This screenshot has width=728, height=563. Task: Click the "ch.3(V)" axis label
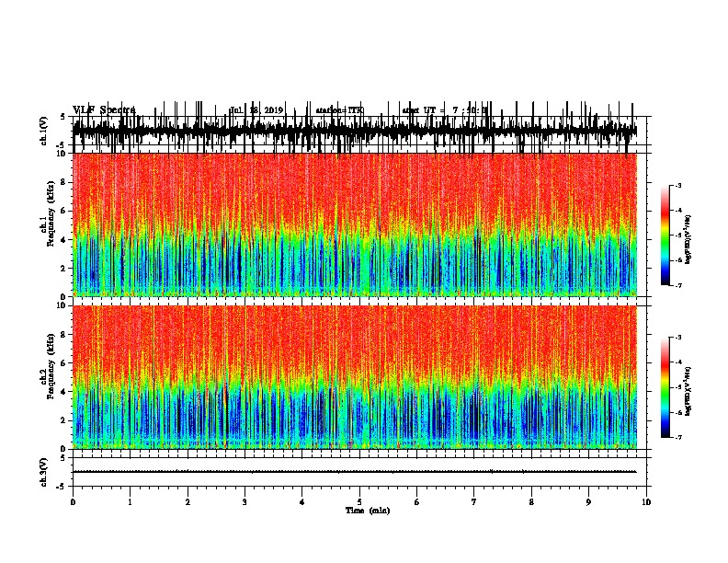click(44, 472)
